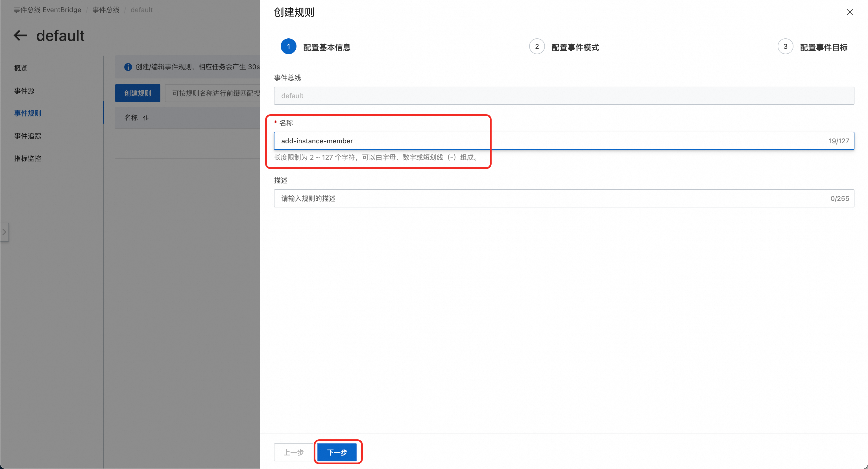Expand the collapsed side panel chevron
The image size is (868, 469).
(4, 232)
